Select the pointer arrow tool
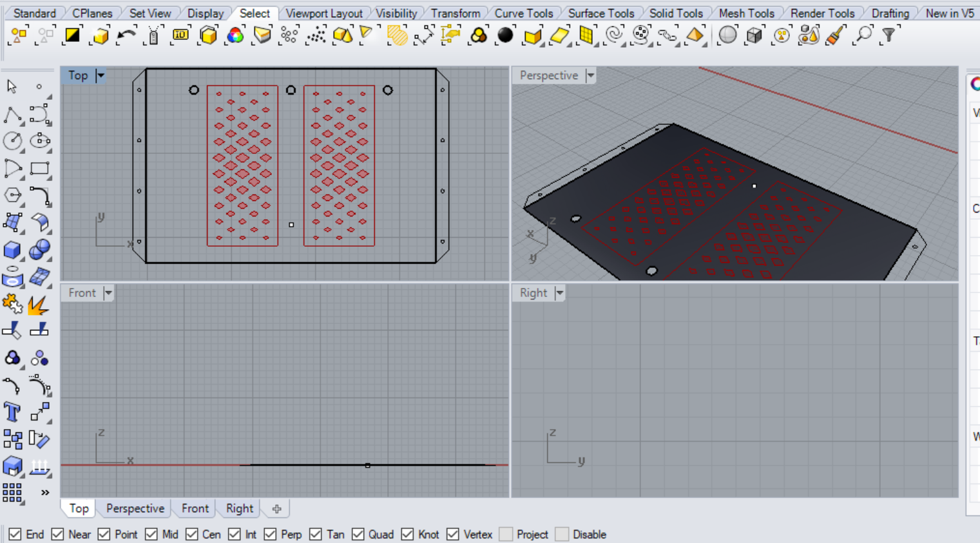 (12, 86)
